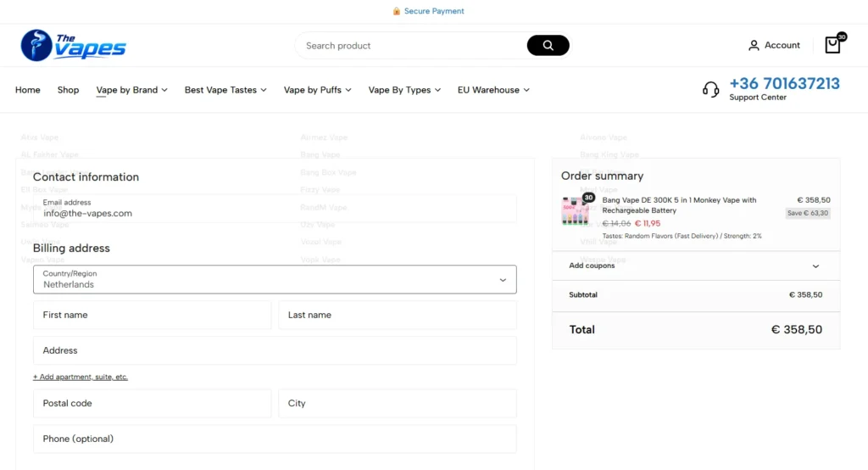This screenshot has height=470, width=868.
Task: Go to the Home page
Action: click(28, 90)
